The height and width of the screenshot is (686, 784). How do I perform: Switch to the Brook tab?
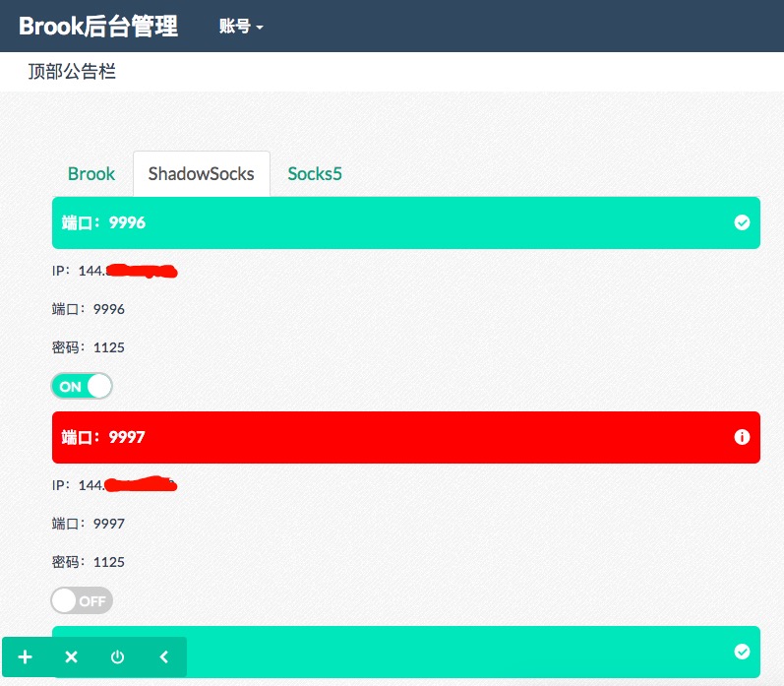[91, 173]
